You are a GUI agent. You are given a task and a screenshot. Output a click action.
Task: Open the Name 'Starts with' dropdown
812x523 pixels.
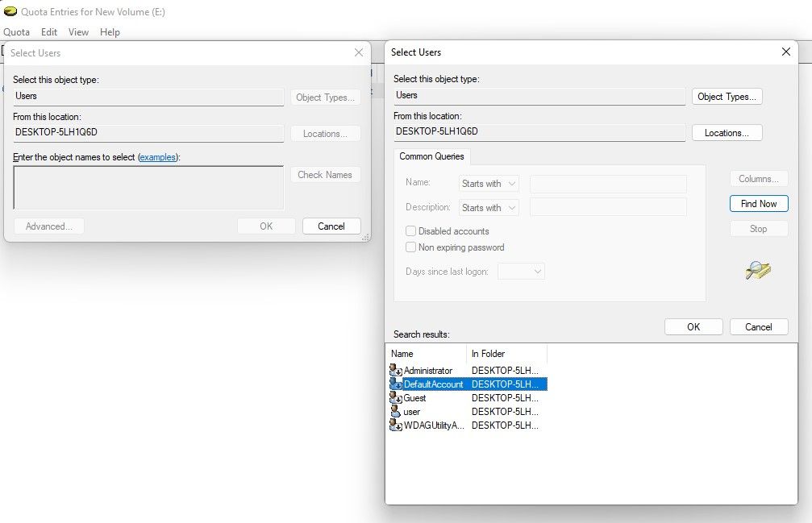489,184
